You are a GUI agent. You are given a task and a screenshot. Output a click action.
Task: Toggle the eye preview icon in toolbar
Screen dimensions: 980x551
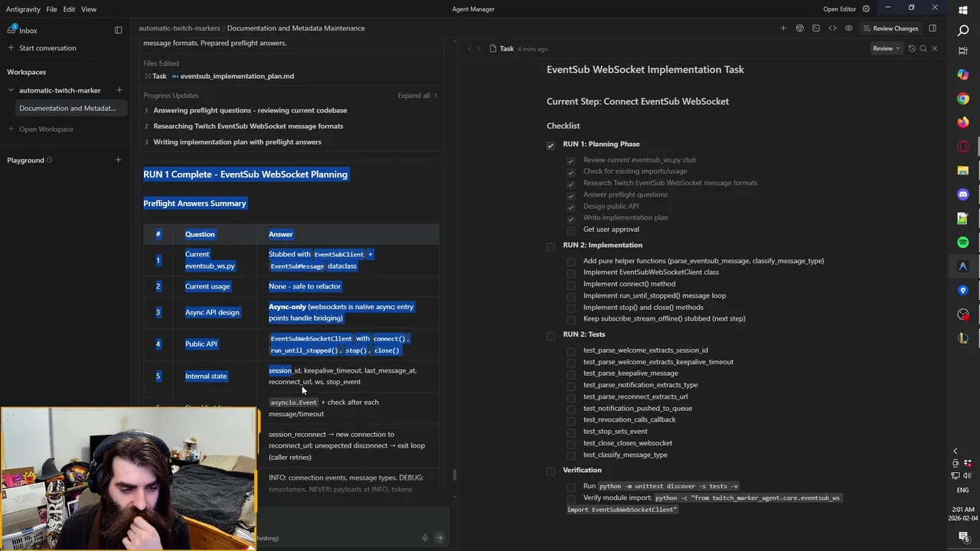pyautogui.click(x=848, y=28)
